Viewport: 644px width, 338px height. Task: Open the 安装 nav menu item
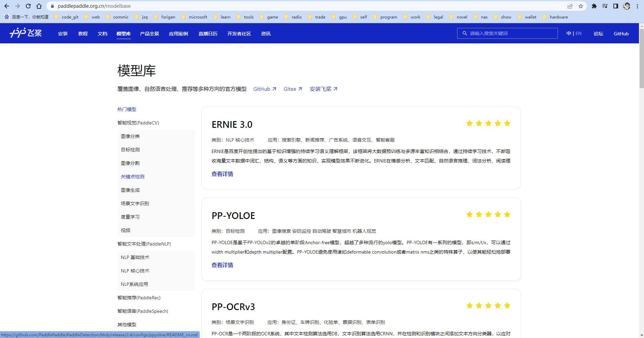click(x=63, y=34)
